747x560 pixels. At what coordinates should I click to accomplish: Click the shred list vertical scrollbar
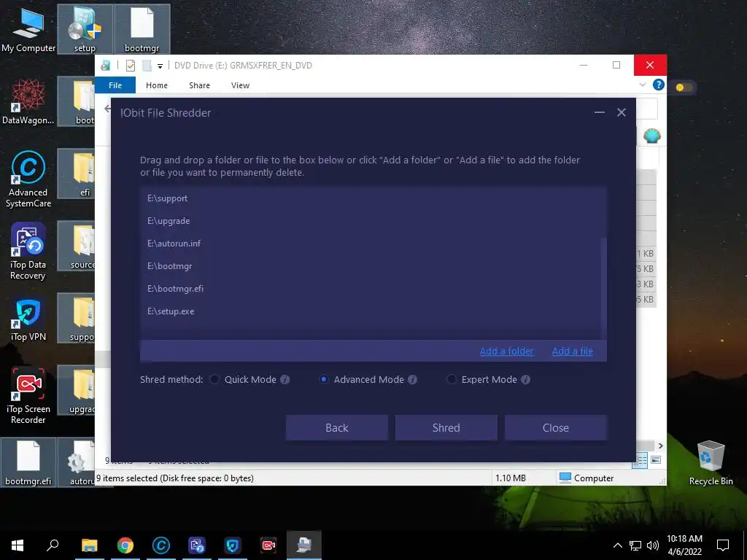pos(603,287)
